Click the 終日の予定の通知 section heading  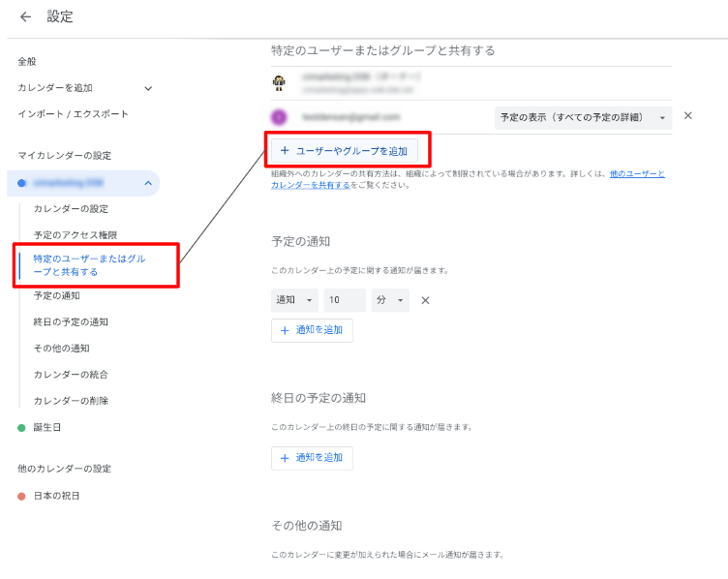(x=318, y=398)
